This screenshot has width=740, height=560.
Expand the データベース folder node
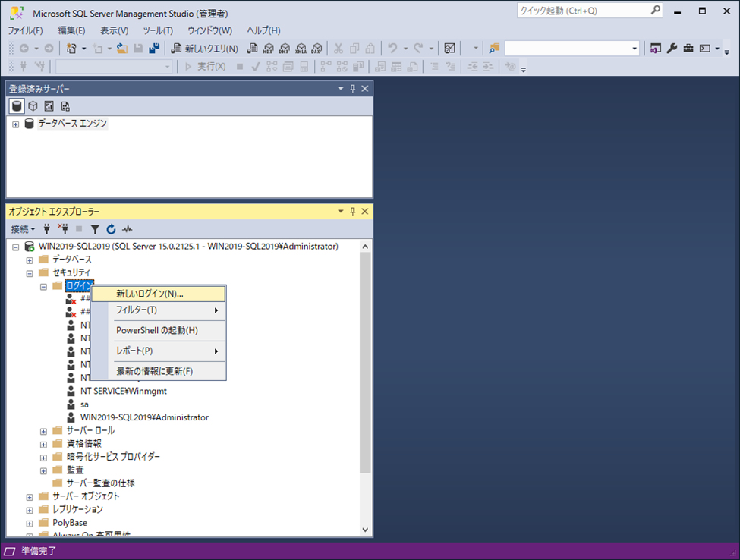coord(30,260)
